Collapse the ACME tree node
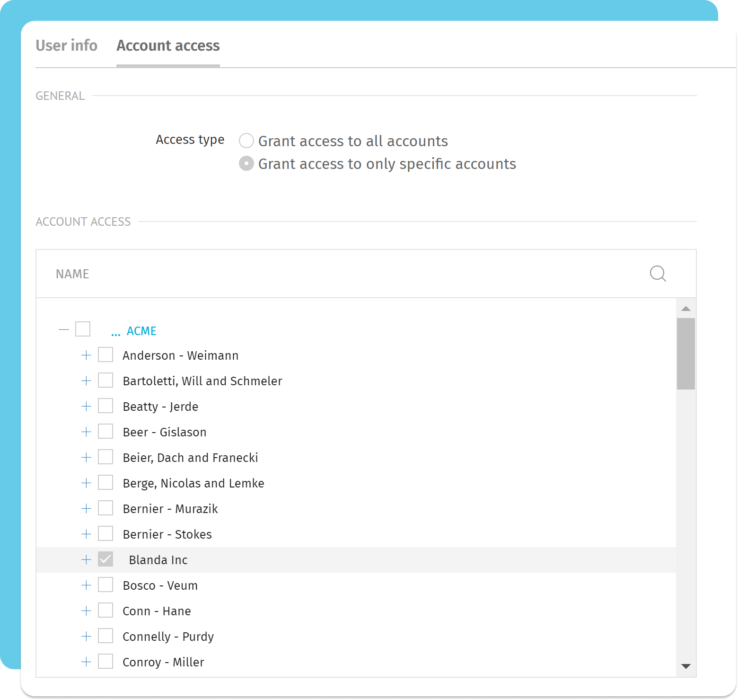Screen dimensions: 738x700 coord(64,329)
